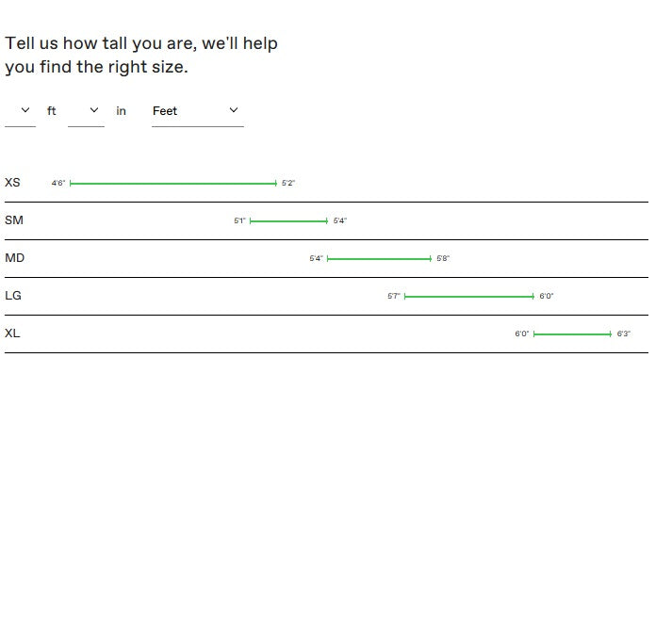672x634 pixels.
Task: Click the SM green height range bar
Action: (288, 221)
